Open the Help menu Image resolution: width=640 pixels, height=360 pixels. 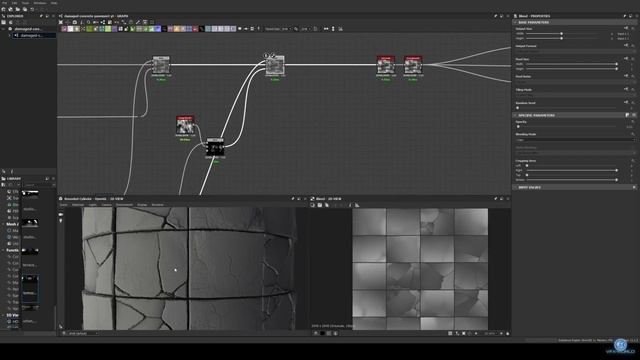coord(54,3)
